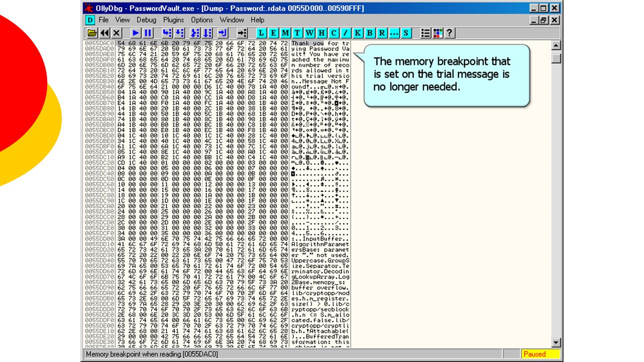Image resolution: width=644 pixels, height=362 pixels.
Task: Click the Dump window D icon in menu bar
Action: (x=90, y=20)
